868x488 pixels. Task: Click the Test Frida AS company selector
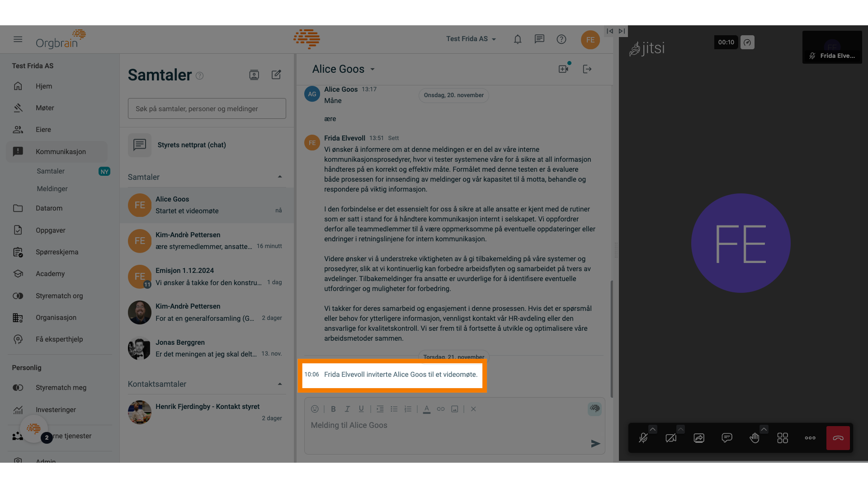[471, 39]
